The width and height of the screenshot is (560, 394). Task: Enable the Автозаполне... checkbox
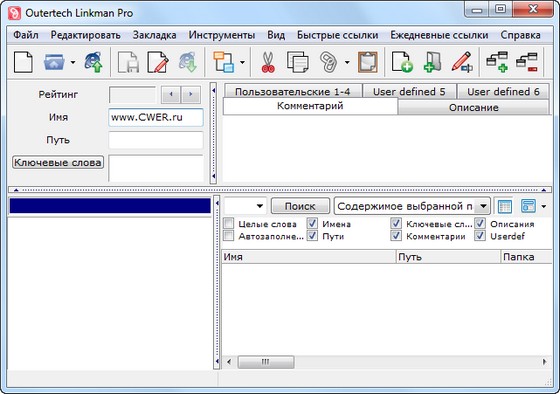click(x=228, y=236)
